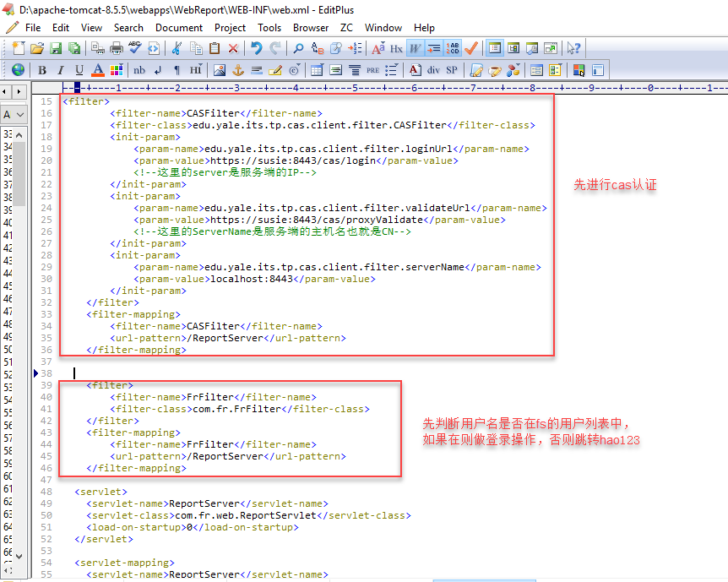The width and height of the screenshot is (728, 582).
Task: Apply bold HTML formatting
Action: pyautogui.click(x=42, y=70)
